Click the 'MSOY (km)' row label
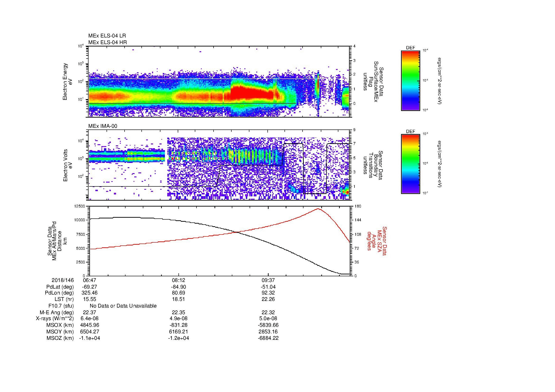Screen dimensions: 555x392 pos(60,332)
